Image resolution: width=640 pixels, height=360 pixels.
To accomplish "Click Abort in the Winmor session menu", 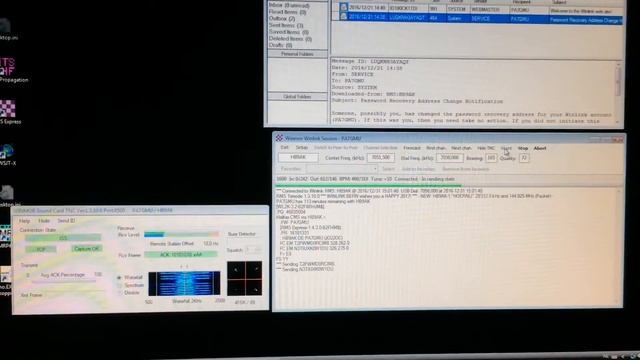I will pos(540,148).
